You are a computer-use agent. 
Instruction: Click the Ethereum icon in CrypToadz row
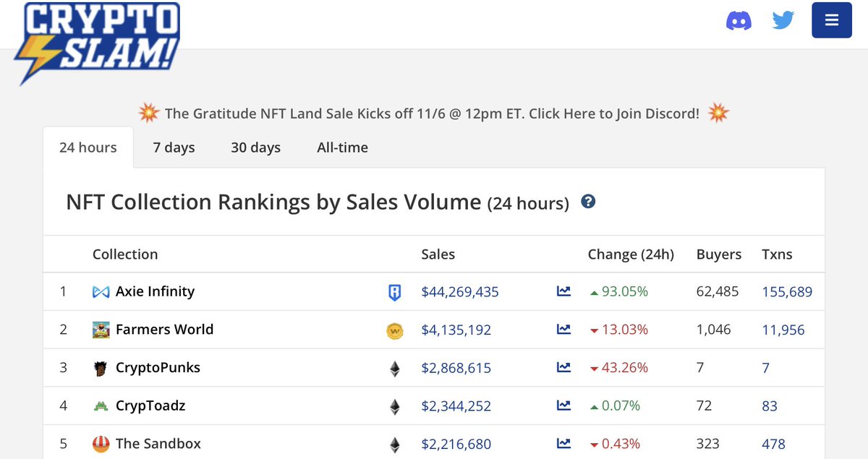point(394,407)
